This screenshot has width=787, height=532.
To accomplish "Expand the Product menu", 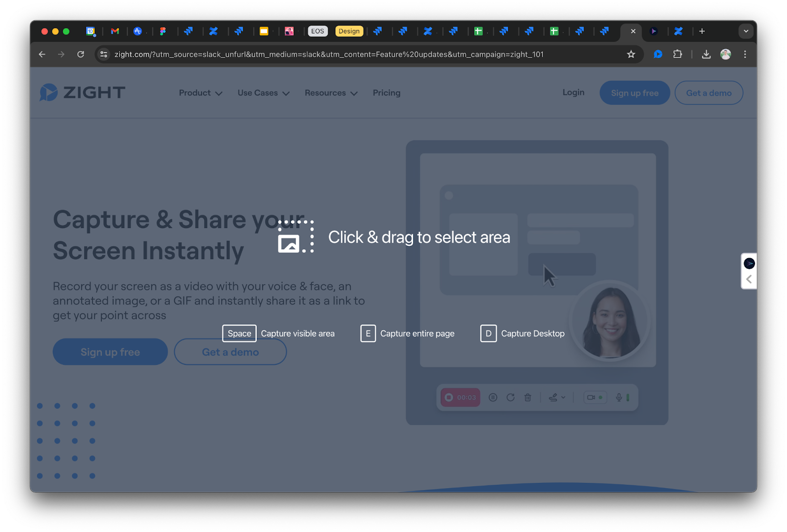I will (x=200, y=93).
